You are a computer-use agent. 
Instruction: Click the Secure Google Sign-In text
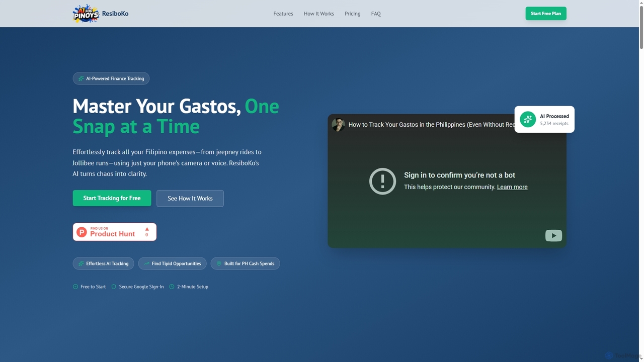[x=141, y=287]
